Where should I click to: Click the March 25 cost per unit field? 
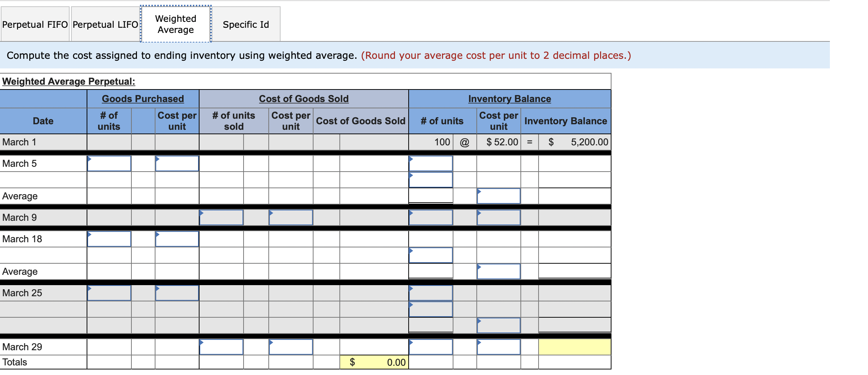[177, 293]
